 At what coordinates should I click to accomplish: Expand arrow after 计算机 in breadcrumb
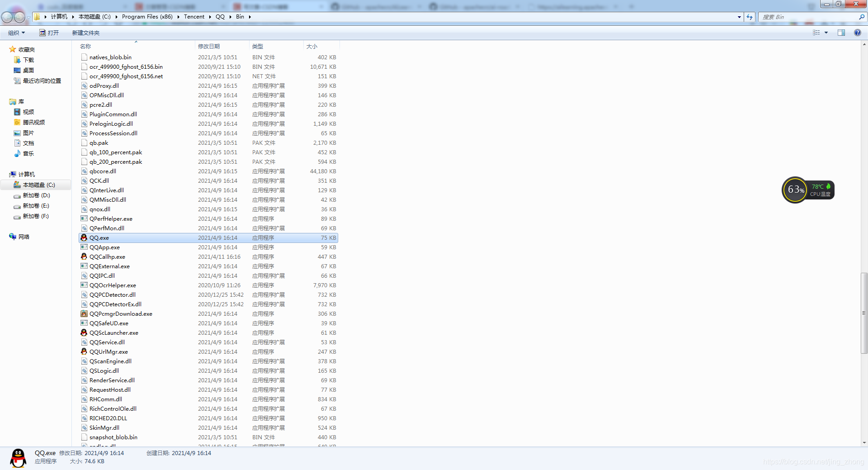tap(73, 17)
